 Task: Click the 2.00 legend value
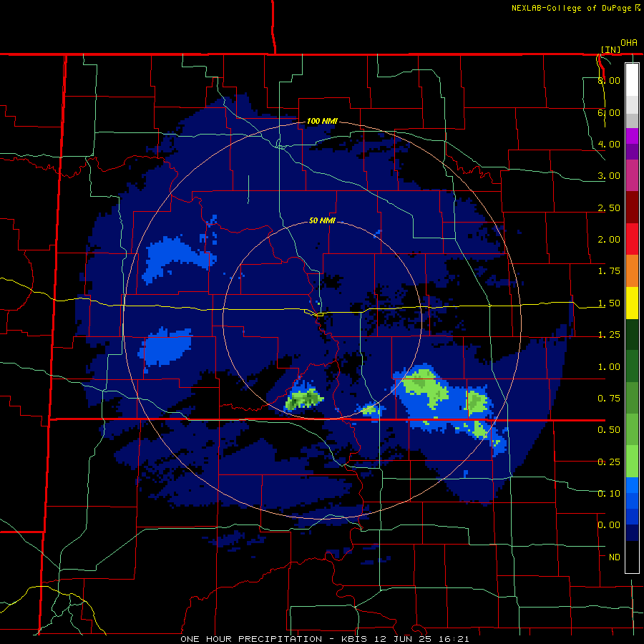point(609,240)
